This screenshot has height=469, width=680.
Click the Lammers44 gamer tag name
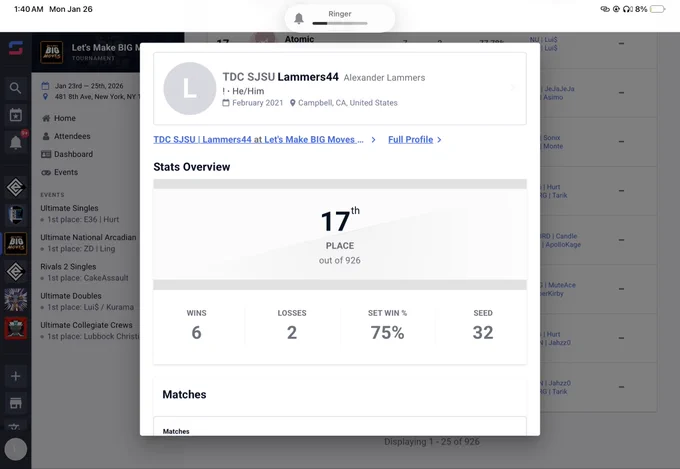coord(308,77)
